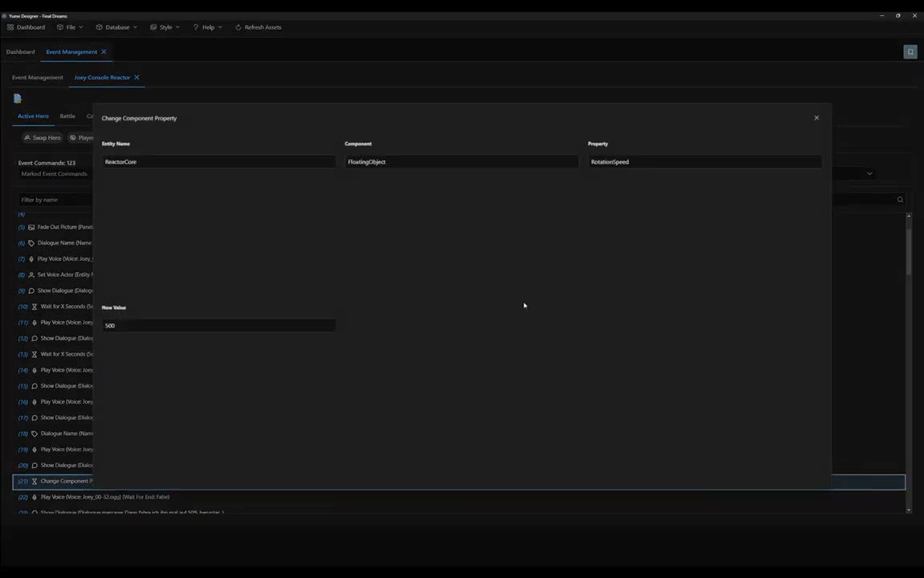The width and height of the screenshot is (924, 578).
Task: Open the Database dropdown menu
Action: [x=117, y=26]
